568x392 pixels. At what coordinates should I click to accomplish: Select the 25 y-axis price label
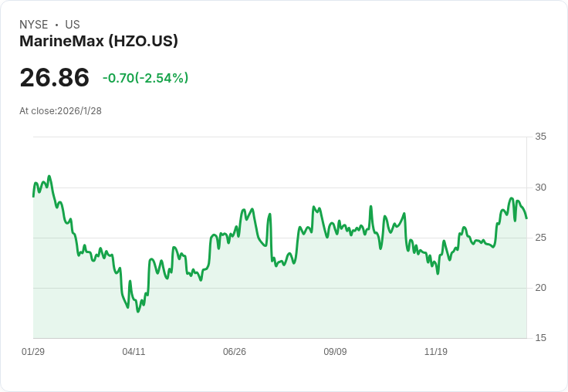pos(540,238)
